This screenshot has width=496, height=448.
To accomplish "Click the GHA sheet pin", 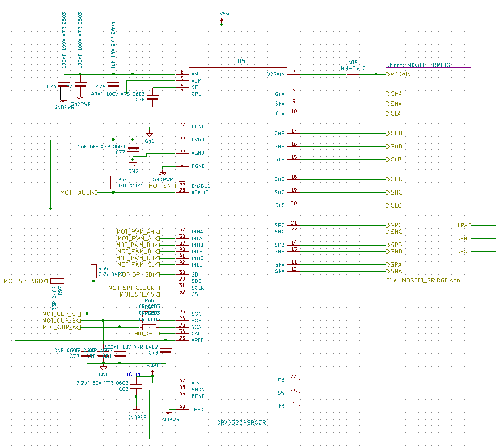I will coord(394,94).
